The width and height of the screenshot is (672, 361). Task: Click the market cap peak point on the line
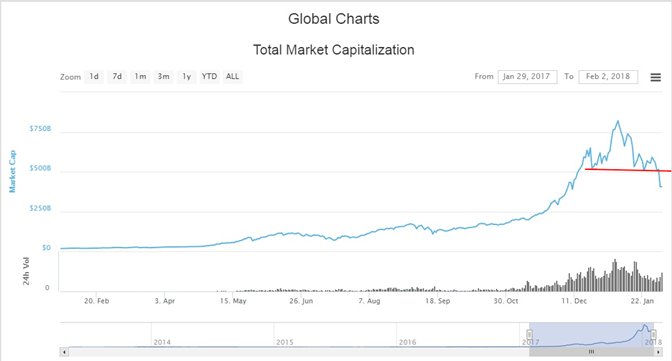click(618, 121)
